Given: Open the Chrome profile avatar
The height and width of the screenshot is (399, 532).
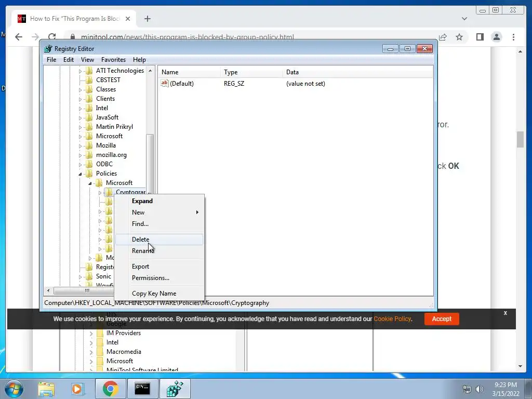Looking at the screenshot, I should (x=496, y=37).
